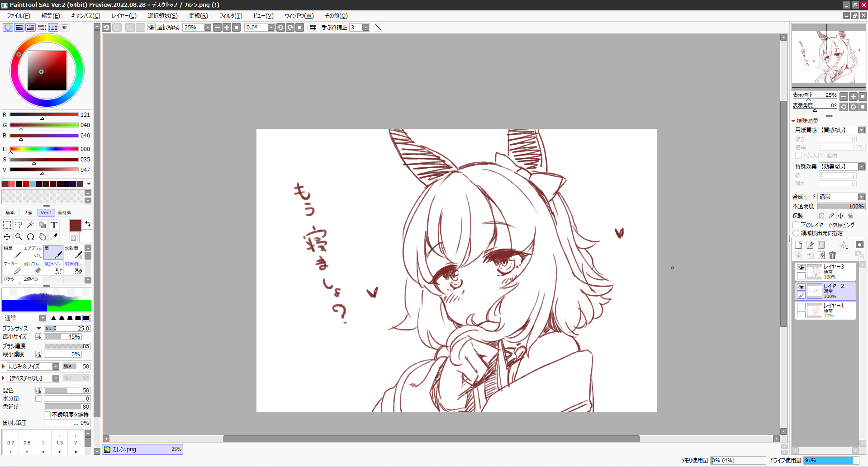Pick the eyedropper color picker tool

[x=54, y=236]
